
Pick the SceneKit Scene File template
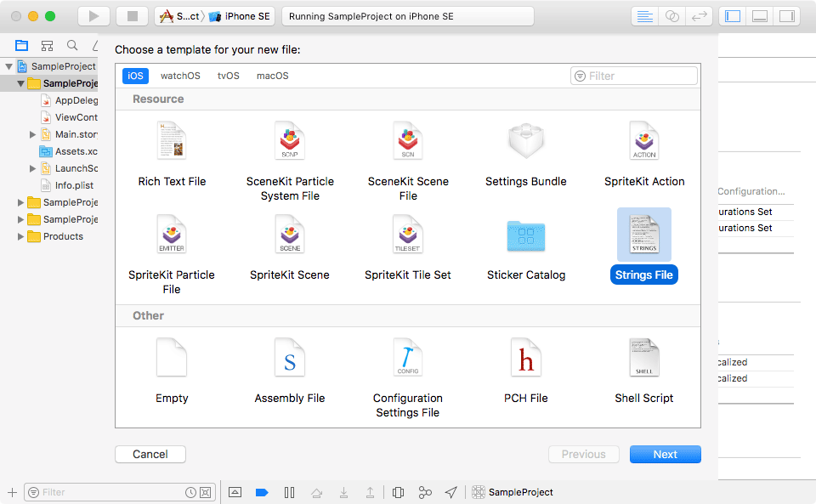click(x=408, y=161)
